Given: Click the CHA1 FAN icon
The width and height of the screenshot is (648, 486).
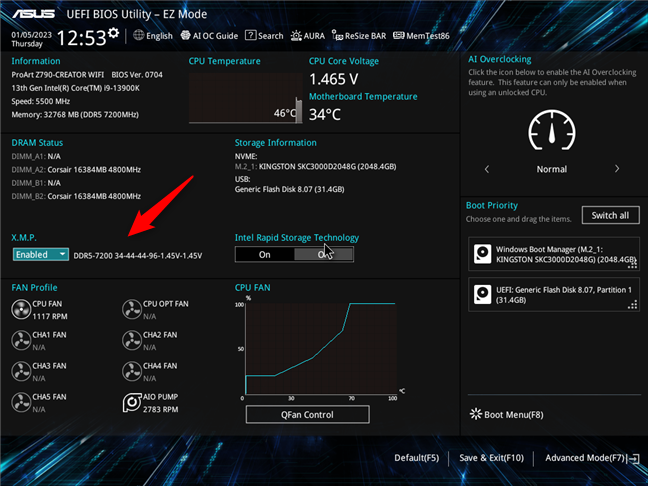Looking at the screenshot, I should pos(21,341).
